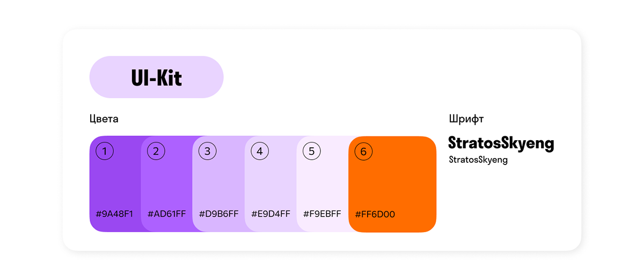This screenshot has width=644, height=280.
Task: Click the UI-Kit title pill
Action: [x=156, y=77]
